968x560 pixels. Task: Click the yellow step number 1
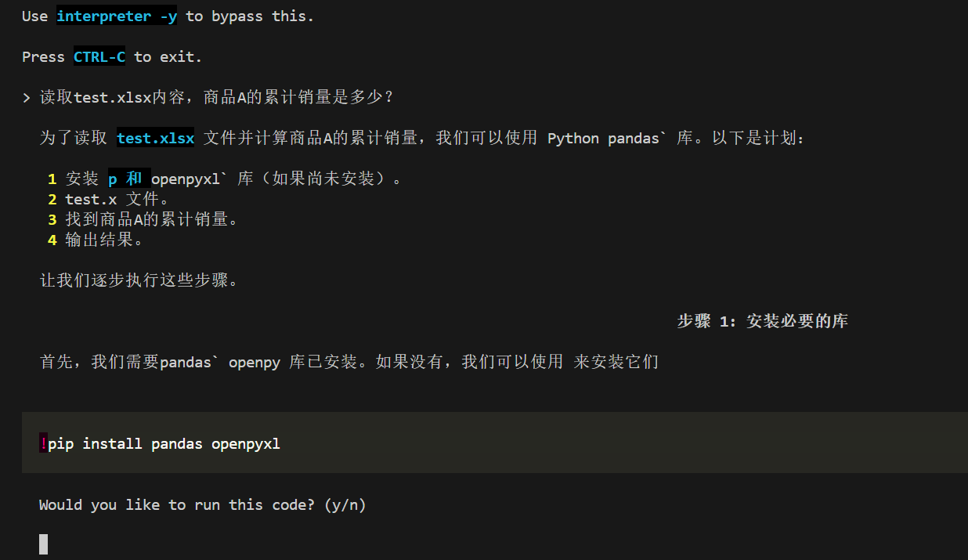coord(52,179)
